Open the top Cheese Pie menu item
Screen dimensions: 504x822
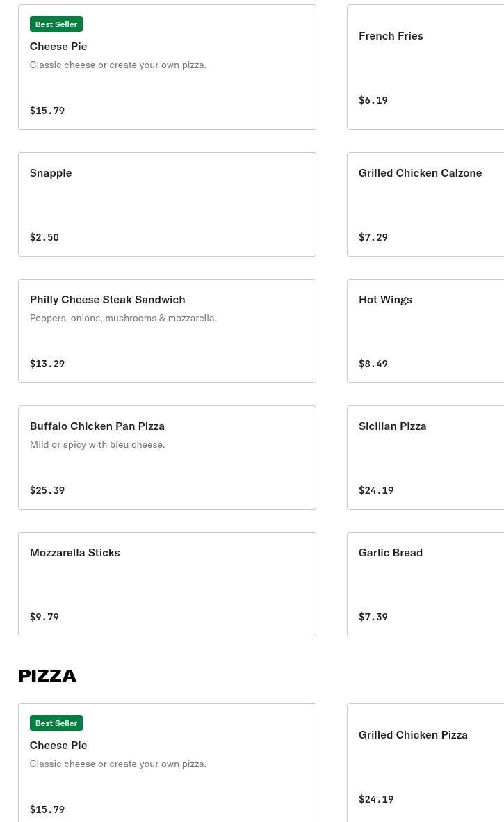coord(167,67)
